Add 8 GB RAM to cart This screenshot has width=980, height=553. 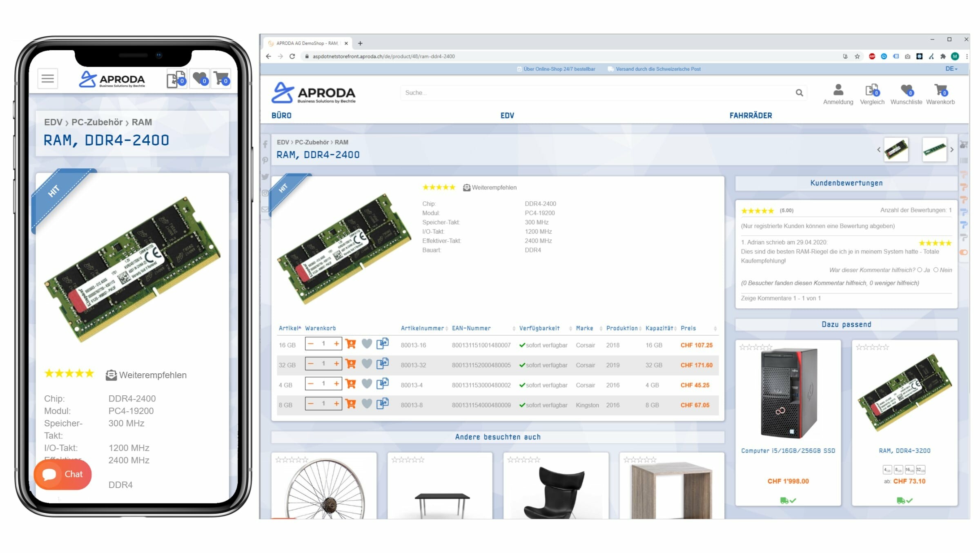coord(350,404)
